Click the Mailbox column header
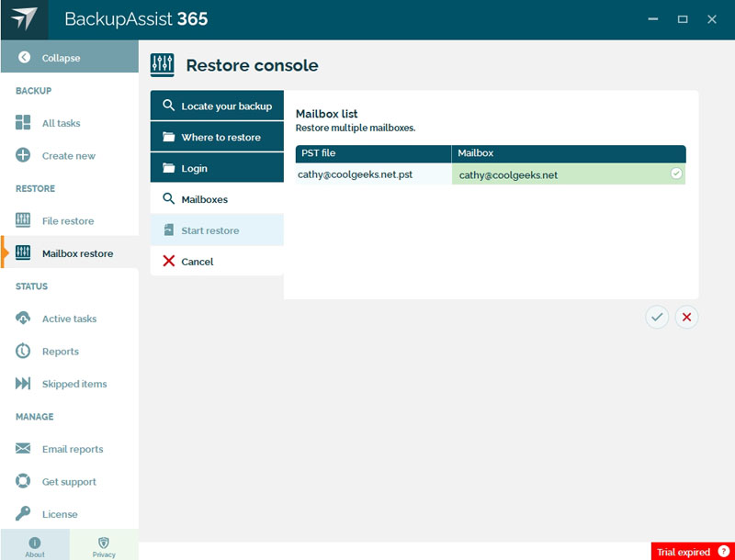This screenshot has height=560, width=735. tap(569, 153)
